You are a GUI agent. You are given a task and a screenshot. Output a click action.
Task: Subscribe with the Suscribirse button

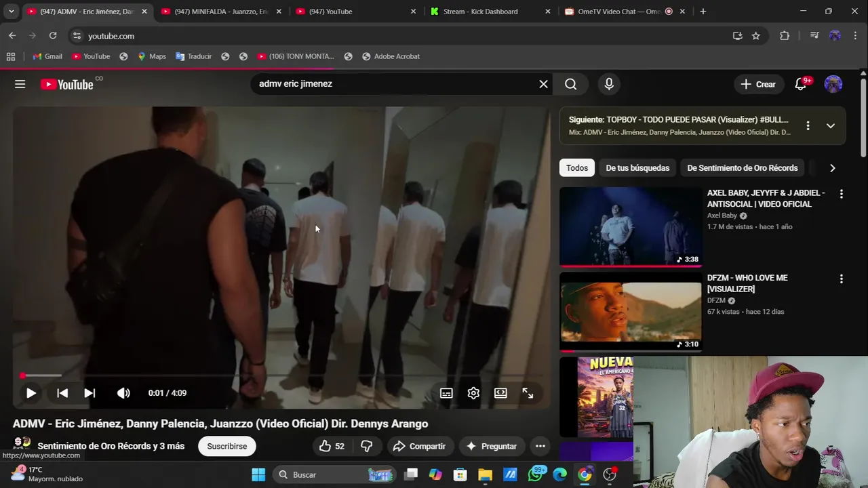[x=227, y=446]
